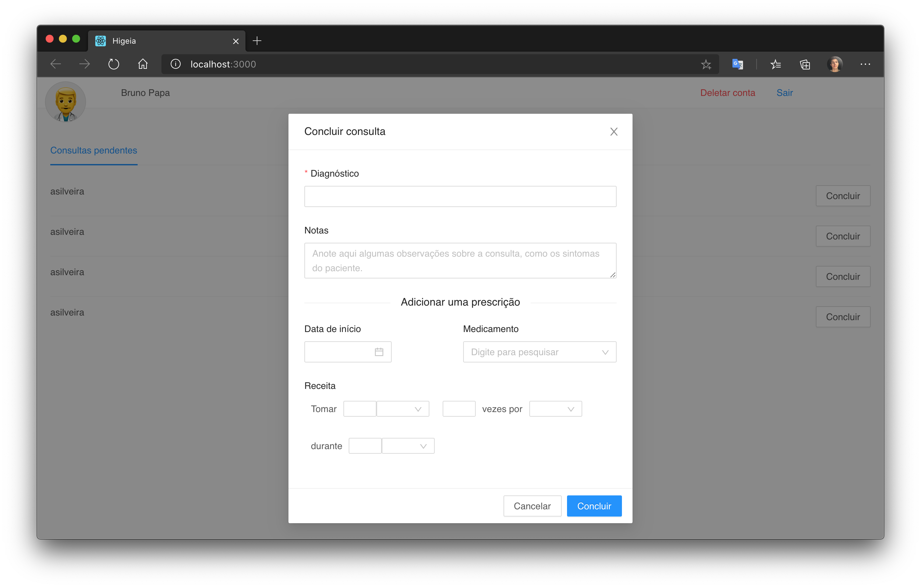Click the browser reload icon

point(113,64)
